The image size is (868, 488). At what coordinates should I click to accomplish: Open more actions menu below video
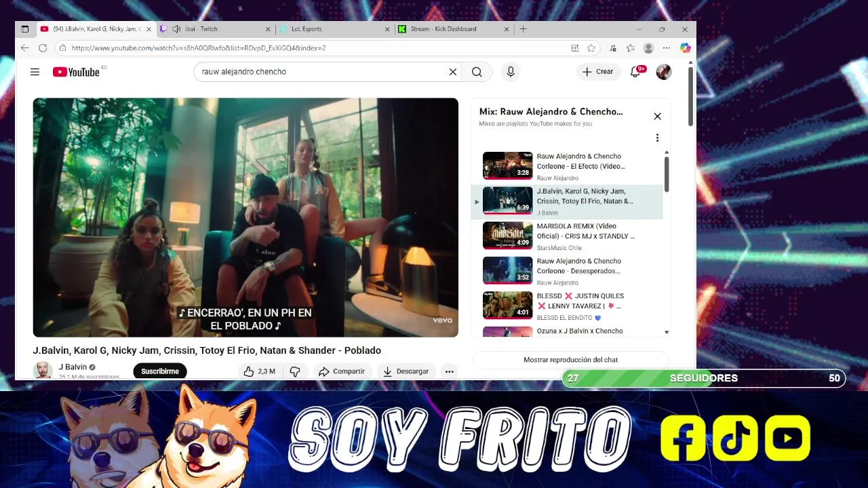coord(449,371)
